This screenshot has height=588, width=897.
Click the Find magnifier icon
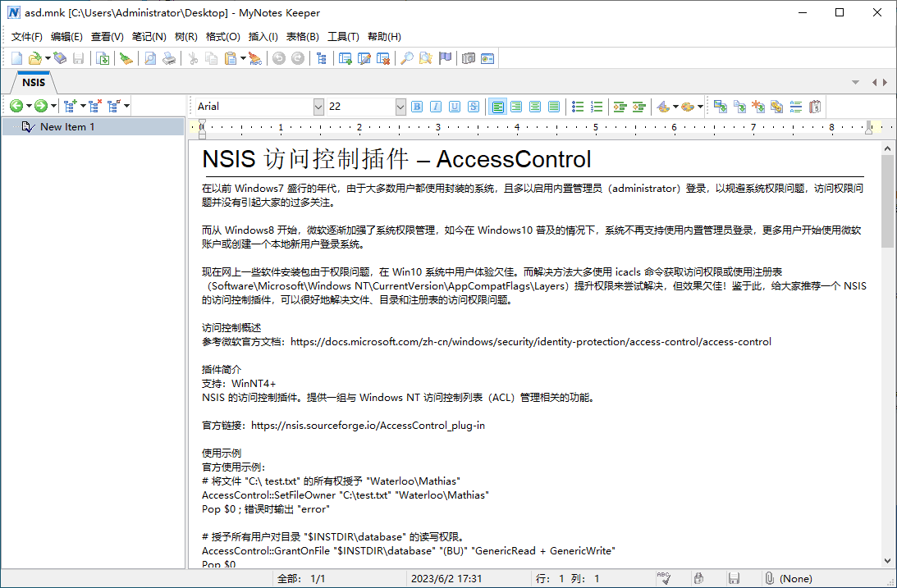coord(406,58)
